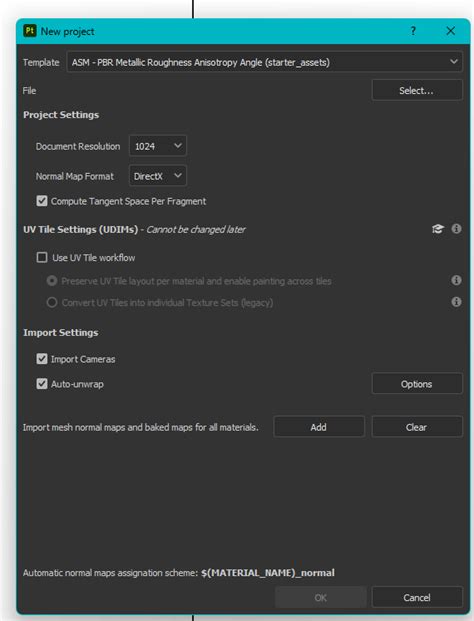Image resolution: width=474 pixels, height=621 pixels.
Task: Click the $(MATERIAL_NAME)_normal scheme text
Action: [268, 573]
